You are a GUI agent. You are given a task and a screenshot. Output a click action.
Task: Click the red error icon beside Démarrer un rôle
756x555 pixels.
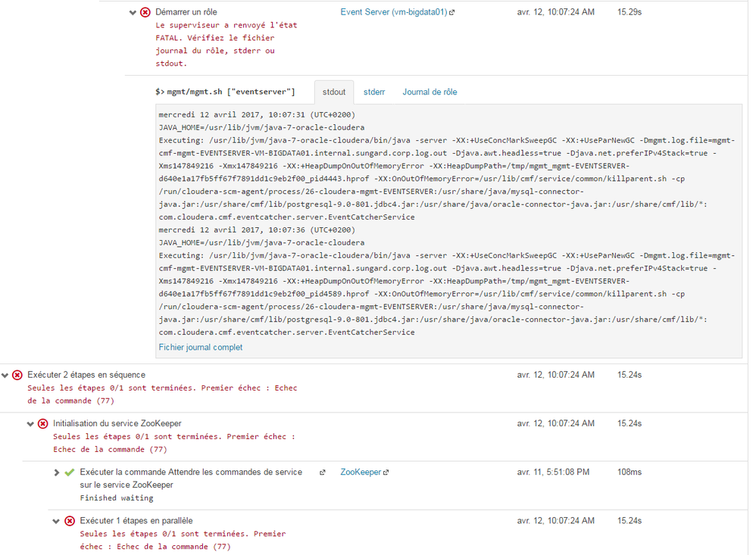click(145, 12)
